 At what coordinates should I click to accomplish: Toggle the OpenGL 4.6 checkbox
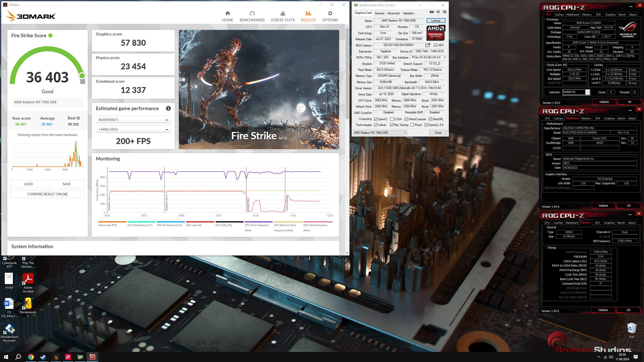tap(426, 125)
